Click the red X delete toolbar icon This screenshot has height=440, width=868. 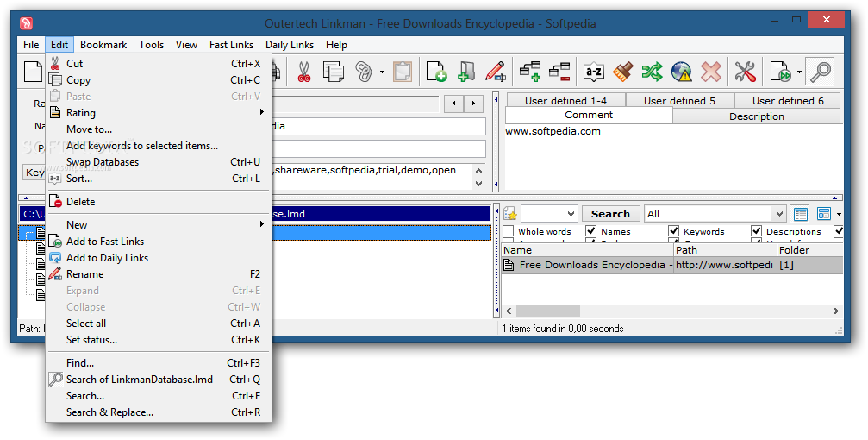[711, 72]
